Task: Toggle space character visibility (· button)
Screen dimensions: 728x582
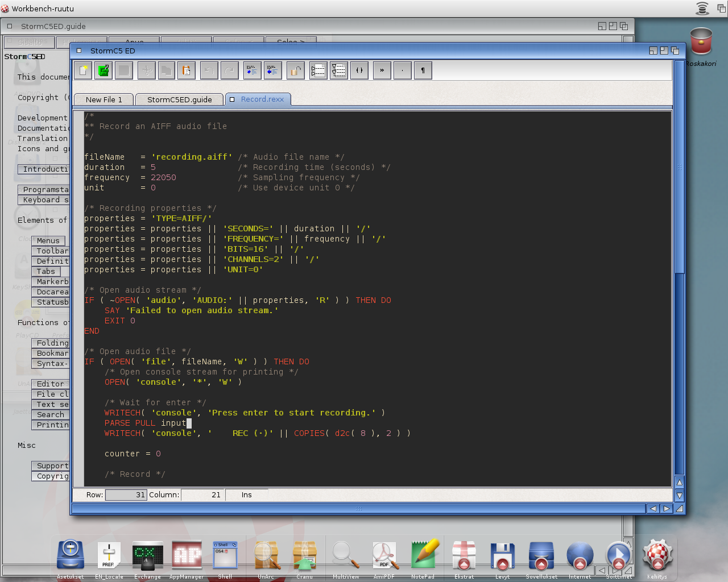Action: pyautogui.click(x=402, y=70)
